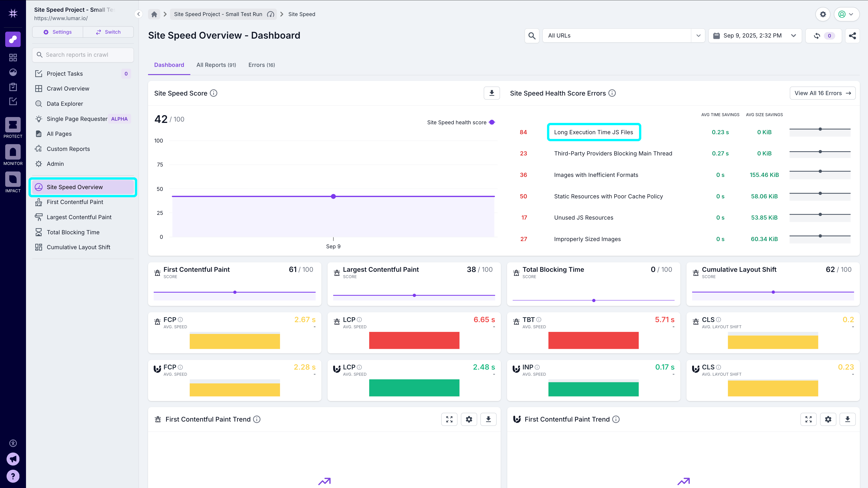Click the search icon beside All URLs
The width and height of the screenshot is (868, 488).
click(x=532, y=35)
